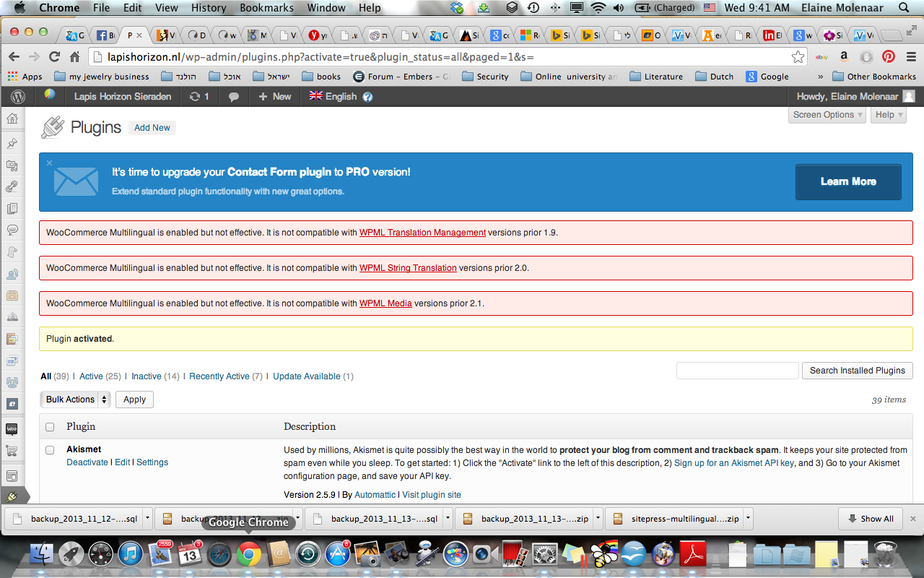The image size is (924, 578).
Task: Check the select-all plugins checkbox in the header
Action: pos(50,427)
